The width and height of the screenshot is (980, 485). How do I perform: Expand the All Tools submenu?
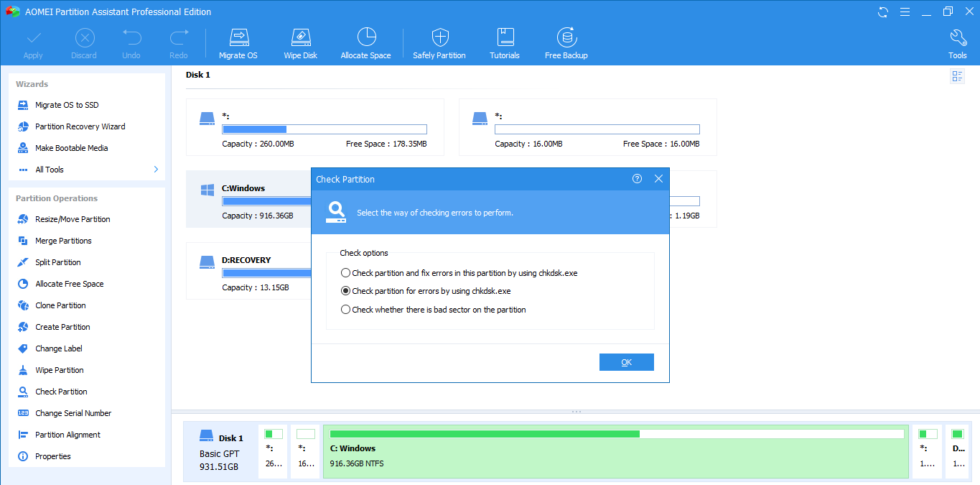coord(156,170)
